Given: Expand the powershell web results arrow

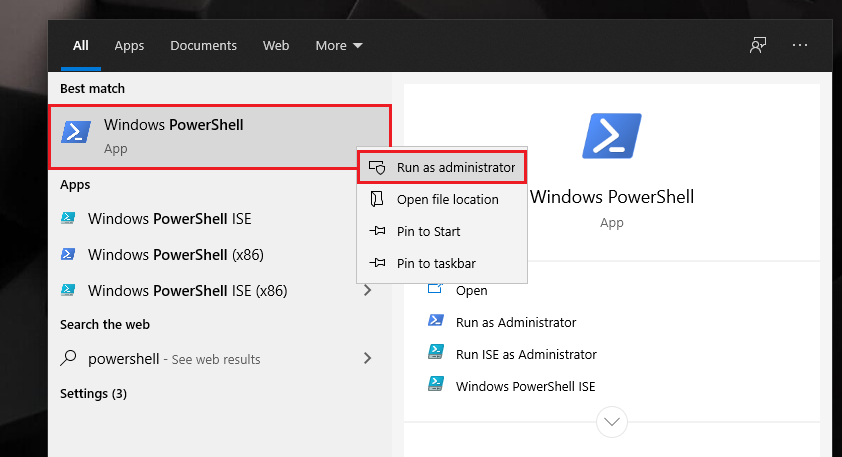Looking at the screenshot, I should (x=368, y=358).
